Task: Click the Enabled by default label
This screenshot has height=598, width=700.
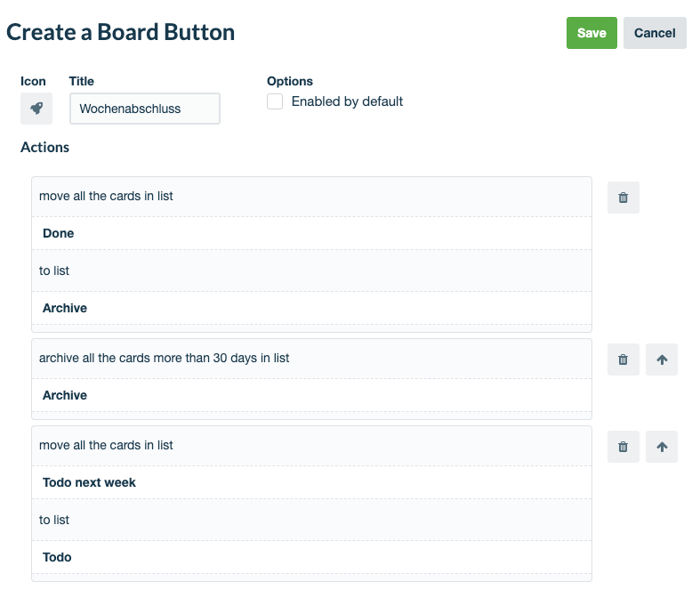Action: (347, 101)
